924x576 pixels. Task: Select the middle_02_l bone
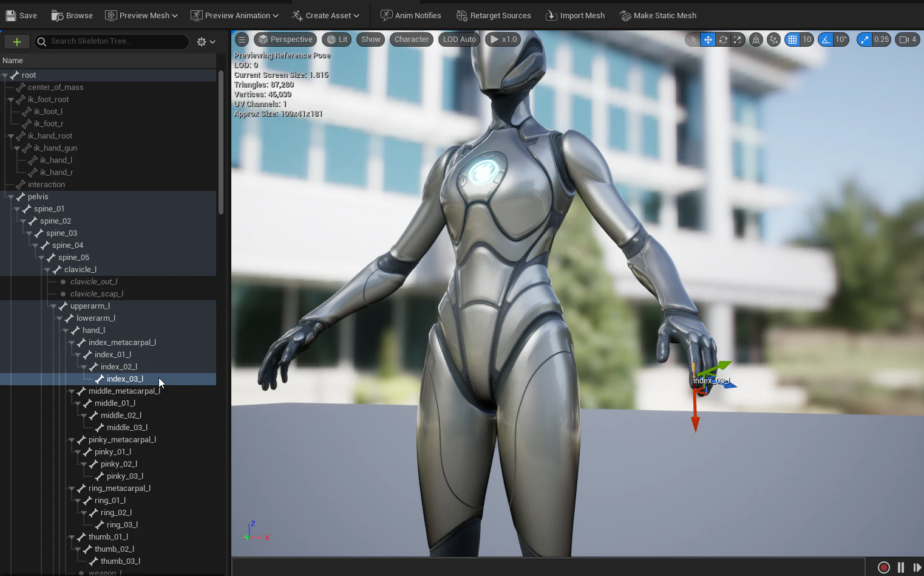(121, 416)
